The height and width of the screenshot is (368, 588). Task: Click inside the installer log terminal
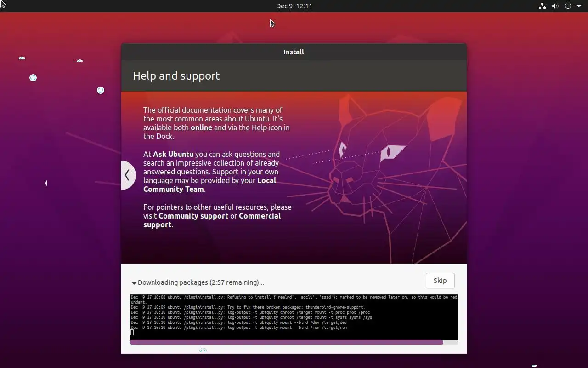point(294,317)
